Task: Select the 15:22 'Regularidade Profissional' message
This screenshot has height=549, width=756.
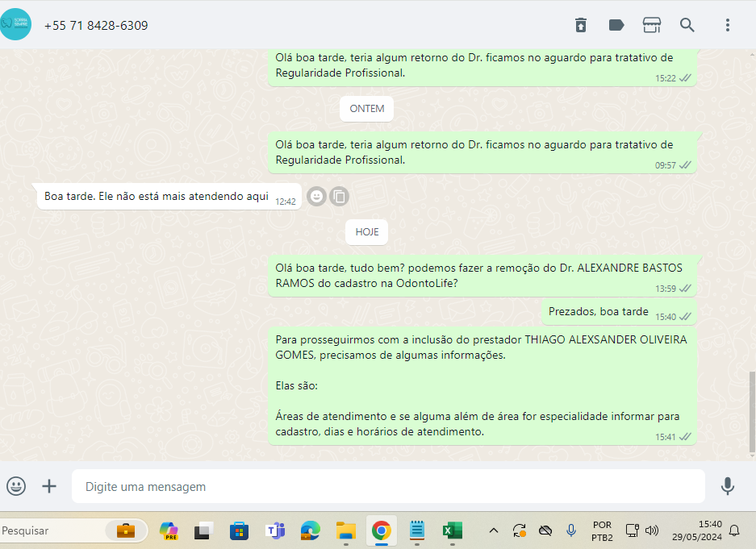Action: 482,68
